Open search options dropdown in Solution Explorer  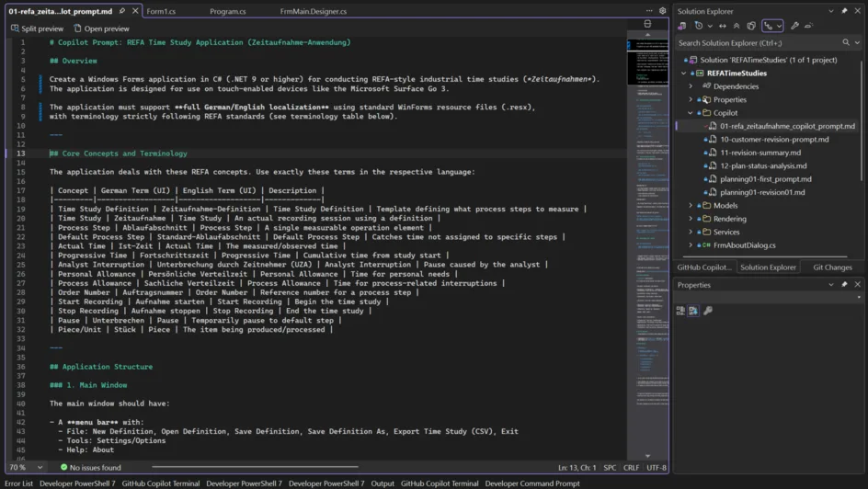click(857, 42)
